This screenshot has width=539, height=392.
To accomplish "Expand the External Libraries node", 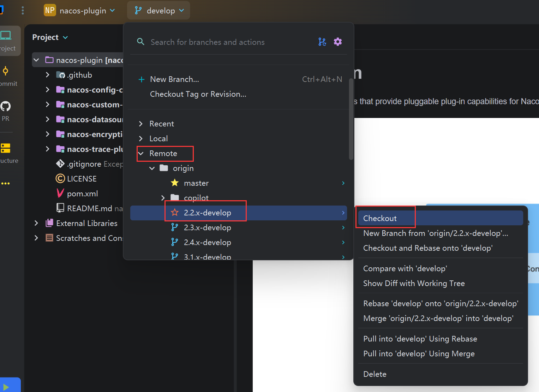I will [36, 223].
